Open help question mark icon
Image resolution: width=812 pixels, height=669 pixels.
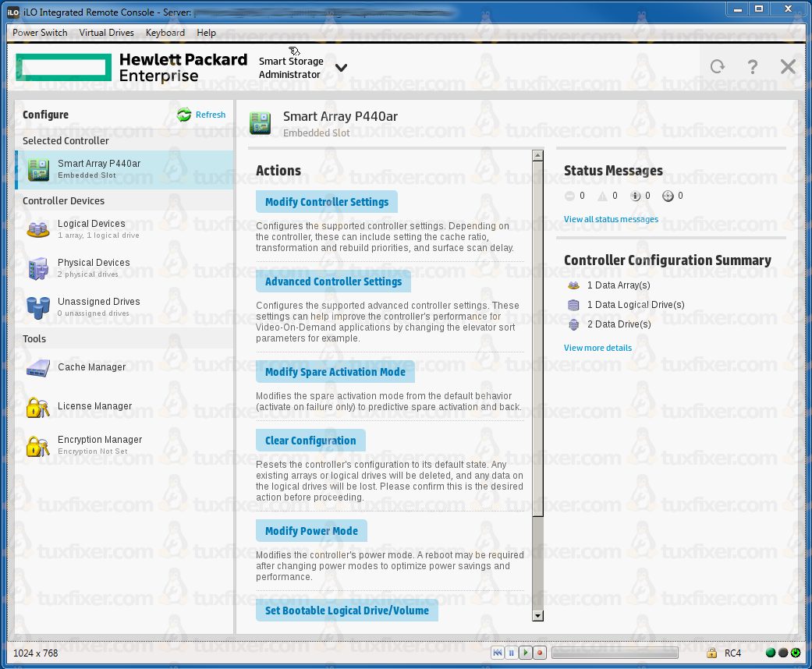(x=752, y=67)
